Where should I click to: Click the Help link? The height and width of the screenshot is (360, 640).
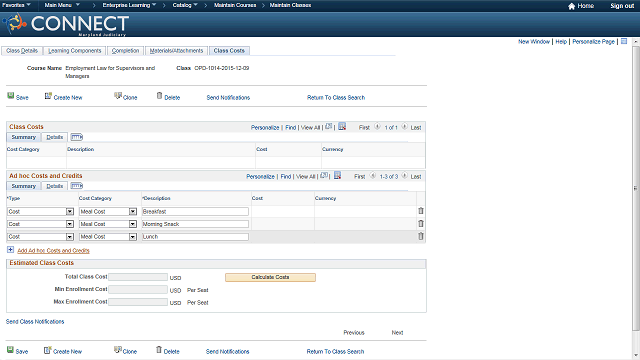(x=561, y=42)
